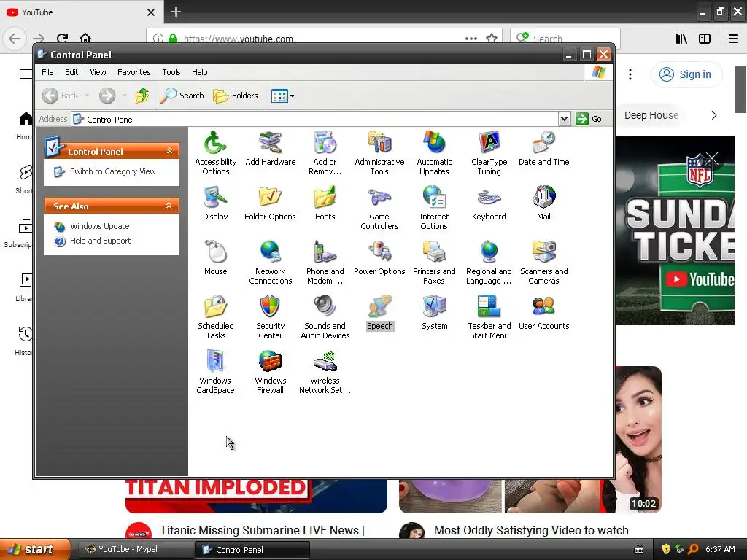Click the security shield tray icon
Image resolution: width=747 pixels, height=560 pixels.
click(x=666, y=549)
